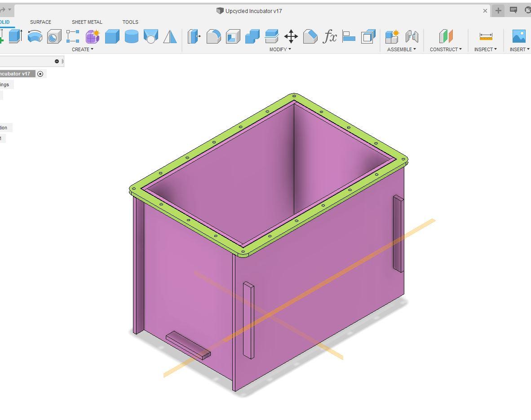Select the Rib triangle tool icon
531x420 pixels.
coord(170,36)
